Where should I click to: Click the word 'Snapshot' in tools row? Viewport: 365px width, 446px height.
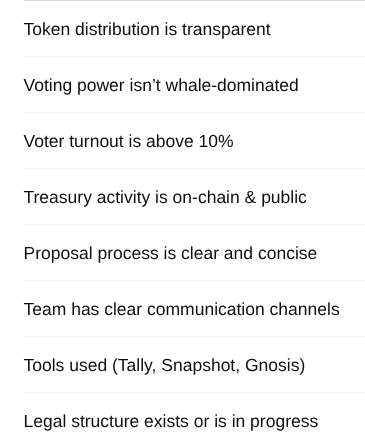point(200,366)
